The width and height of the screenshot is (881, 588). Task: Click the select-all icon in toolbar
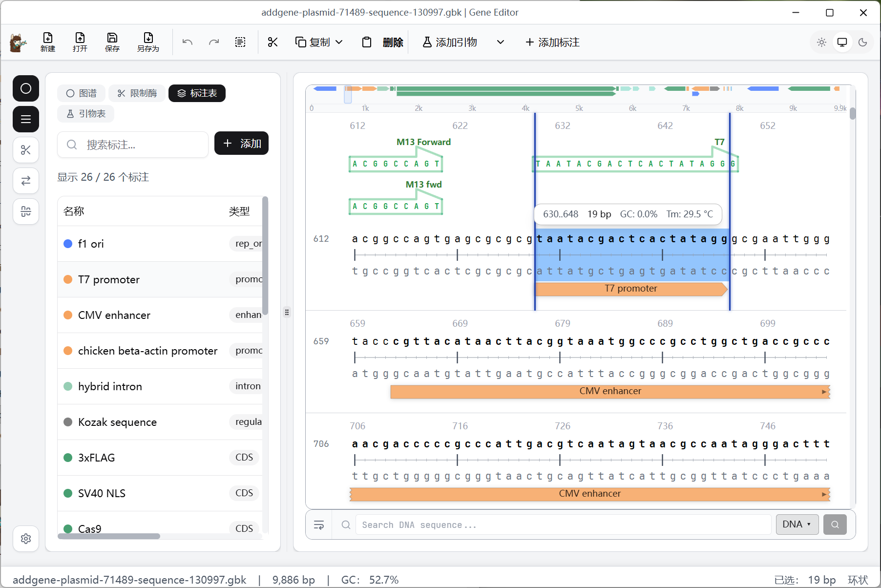[240, 42]
